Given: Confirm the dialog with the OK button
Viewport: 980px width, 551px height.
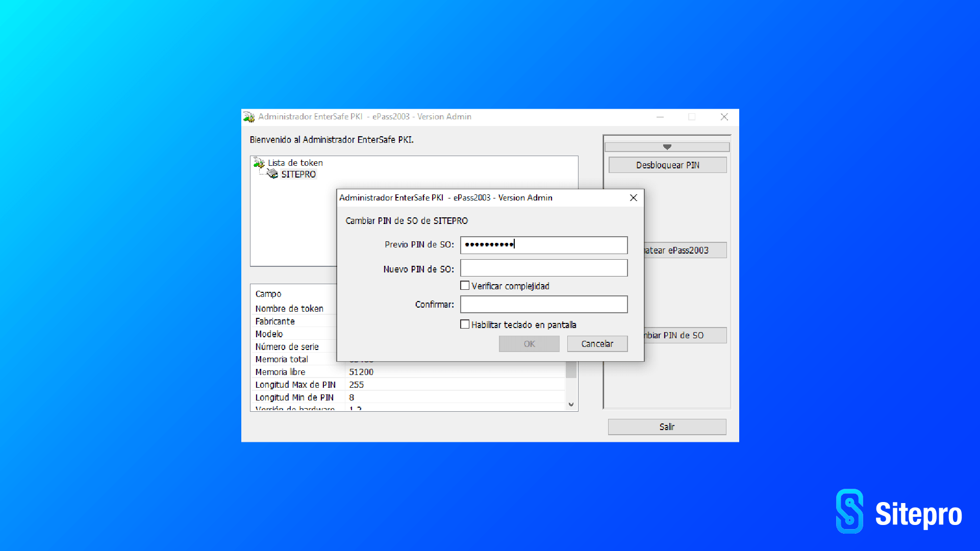Looking at the screenshot, I should click(x=529, y=344).
